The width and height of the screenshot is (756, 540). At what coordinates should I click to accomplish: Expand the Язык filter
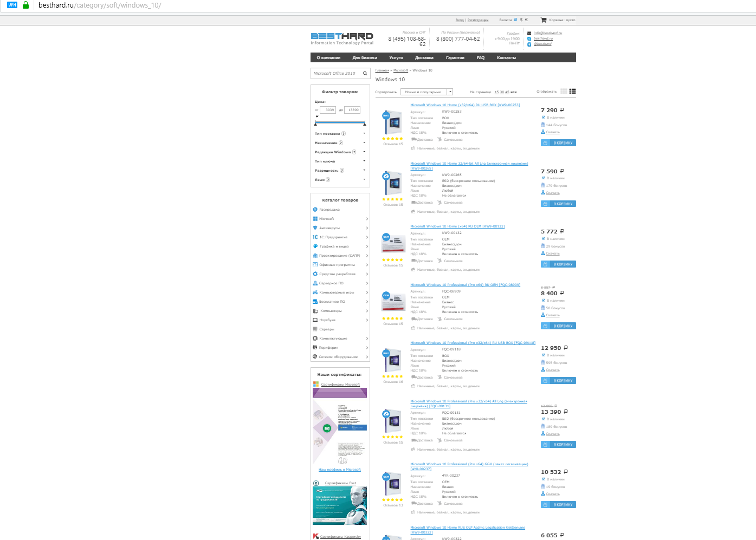364,180
